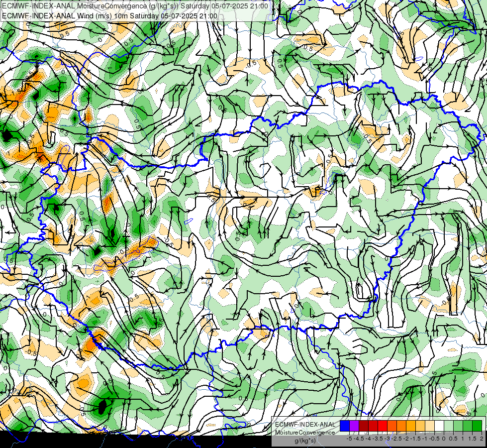Click the -4 tick label on the legend
The width and height of the screenshot is (487, 448).
(368, 439)
